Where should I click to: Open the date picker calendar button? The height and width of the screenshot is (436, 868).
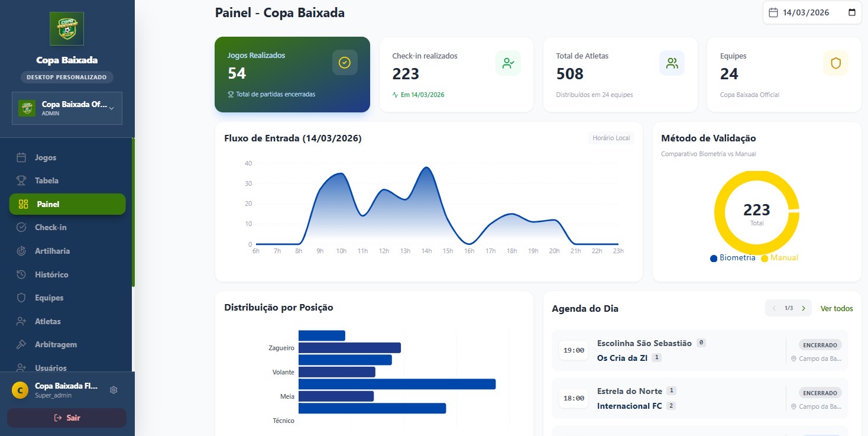click(x=852, y=12)
